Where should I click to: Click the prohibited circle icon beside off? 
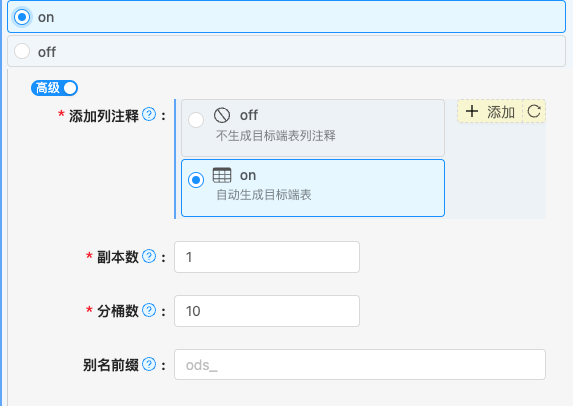(222, 115)
